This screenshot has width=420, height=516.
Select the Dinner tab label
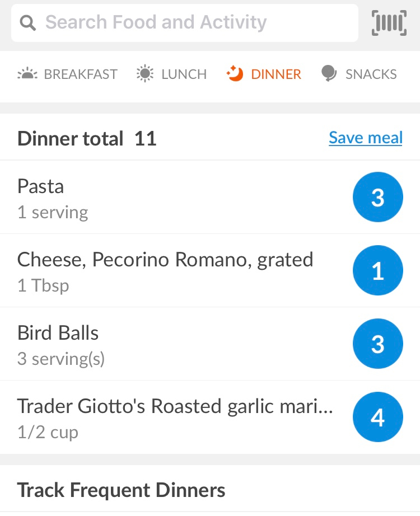[276, 74]
